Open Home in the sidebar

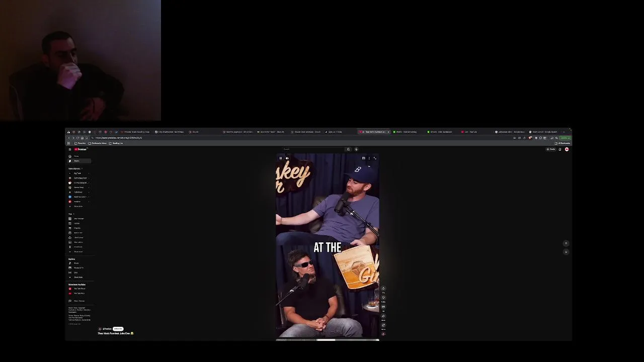pos(79,156)
